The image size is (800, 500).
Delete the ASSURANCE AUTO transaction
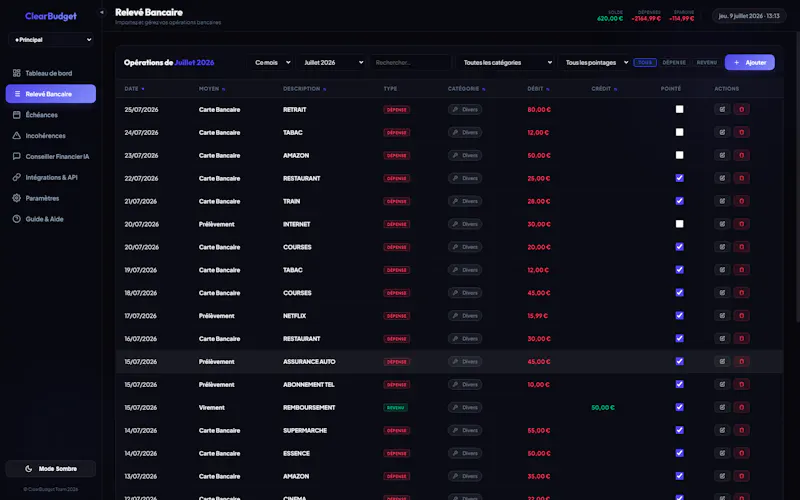(x=741, y=361)
